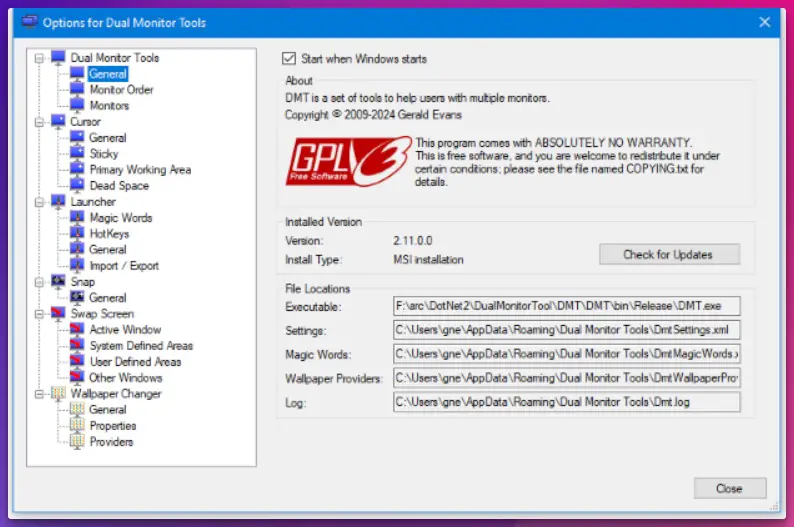The image size is (794, 527).
Task: Click the Log file location field
Action: pyautogui.click(x=567, y=402)
